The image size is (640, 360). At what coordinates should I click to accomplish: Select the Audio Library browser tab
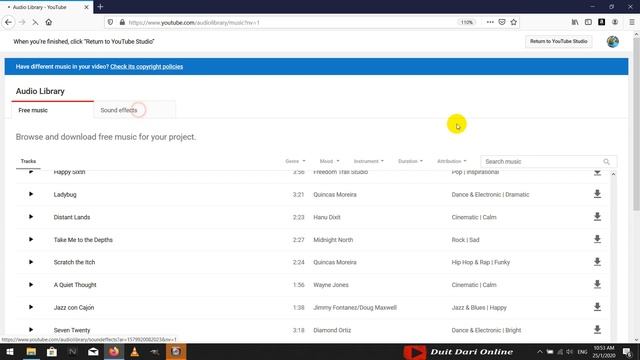tap(47, 7)
